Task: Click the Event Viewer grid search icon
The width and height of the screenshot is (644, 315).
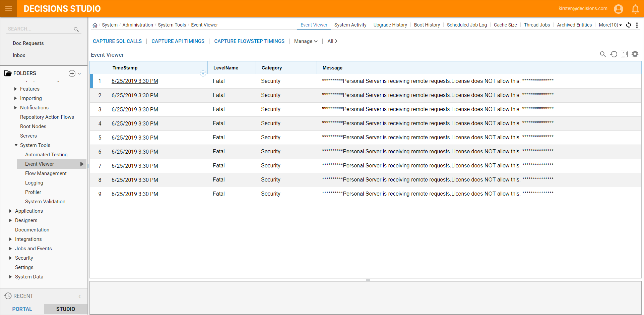Action: 603,54
